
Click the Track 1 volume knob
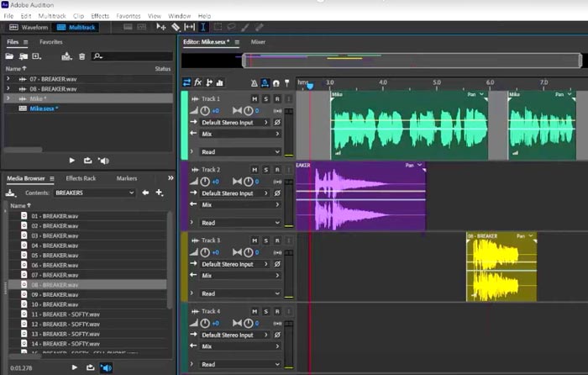point(205,111)
